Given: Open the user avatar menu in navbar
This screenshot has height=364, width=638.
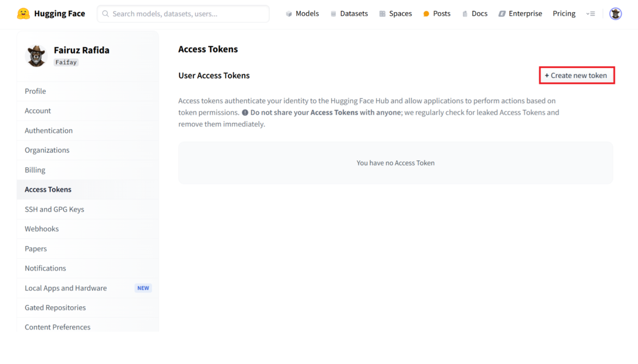Looking at the screenshot, I should point(615,14).
